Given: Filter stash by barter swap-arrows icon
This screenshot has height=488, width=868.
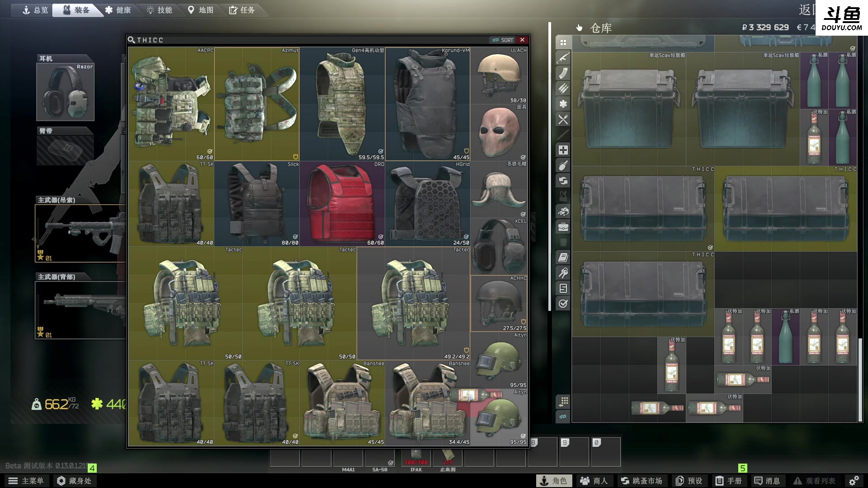Looking at the screenshot, I should point(563,181).
